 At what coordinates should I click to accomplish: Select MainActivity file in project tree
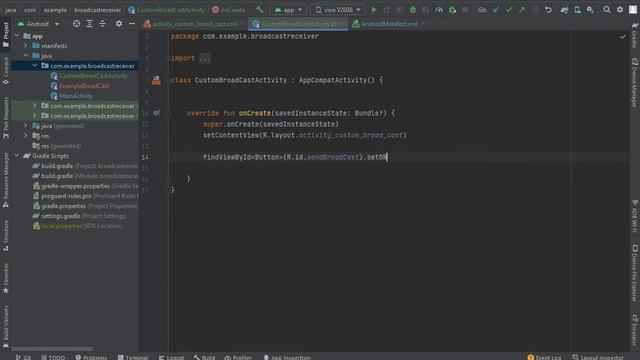point(76,96)
